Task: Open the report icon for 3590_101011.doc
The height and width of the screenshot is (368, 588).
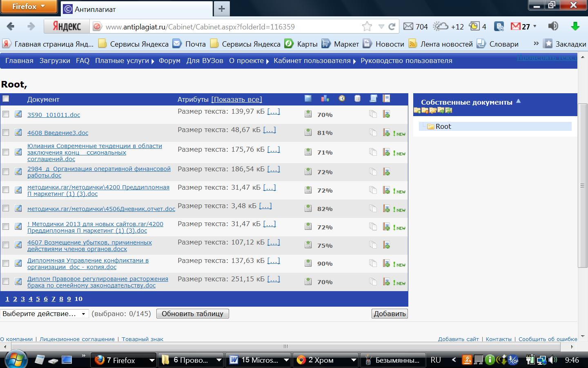Action: pos(386,114)
